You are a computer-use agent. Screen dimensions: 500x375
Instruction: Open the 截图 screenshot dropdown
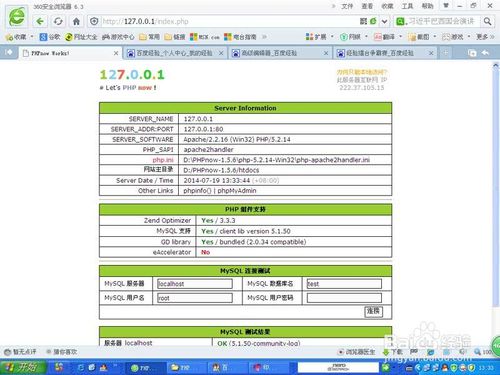422,37
